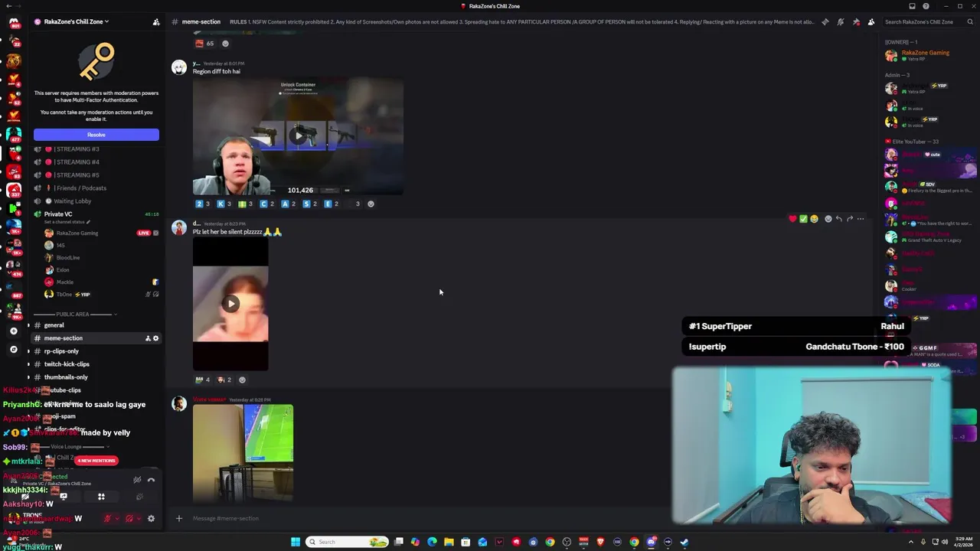This screenshot has height=551, width=980.
Task: Open the soccer field video thumbnail
Action: coord(243,453)
